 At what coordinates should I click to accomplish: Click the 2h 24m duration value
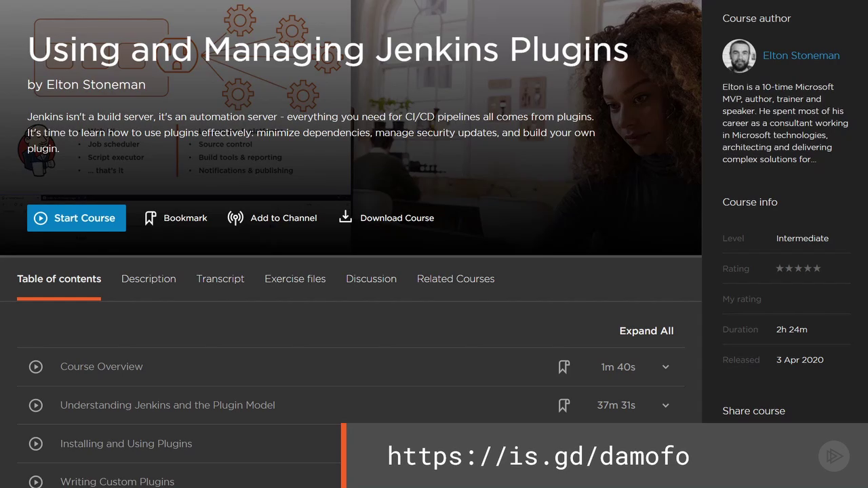coord(791,329)
